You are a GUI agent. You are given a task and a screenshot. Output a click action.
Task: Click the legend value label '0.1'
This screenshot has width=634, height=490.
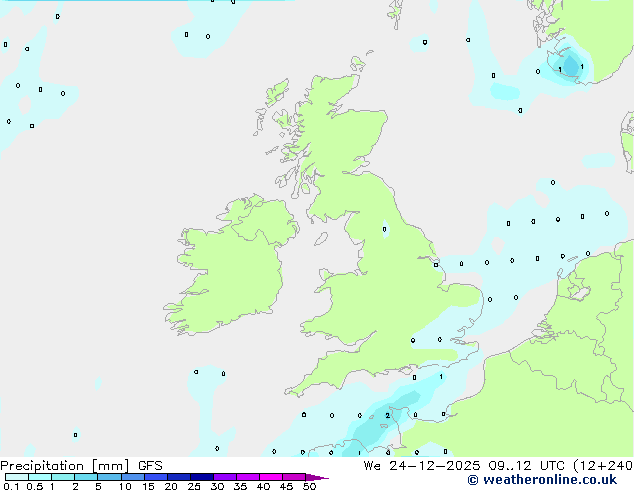tap(11, 486)
